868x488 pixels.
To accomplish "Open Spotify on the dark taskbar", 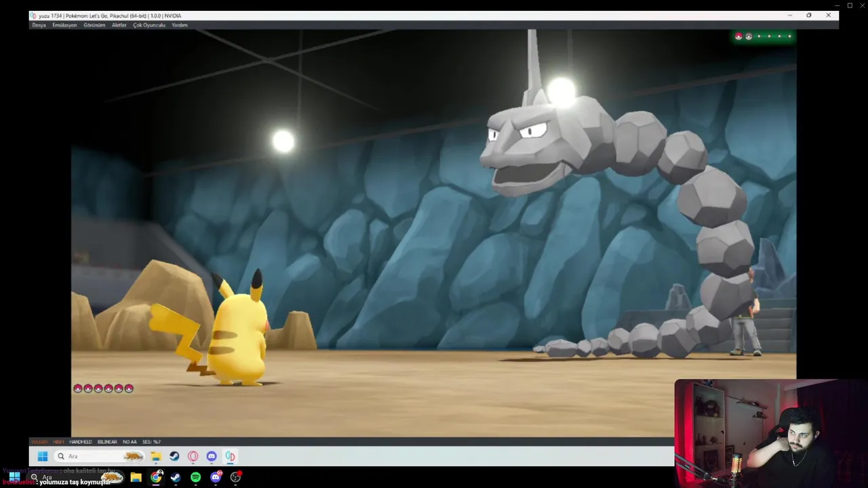I will pyautogui.click(x=195, y=477).
